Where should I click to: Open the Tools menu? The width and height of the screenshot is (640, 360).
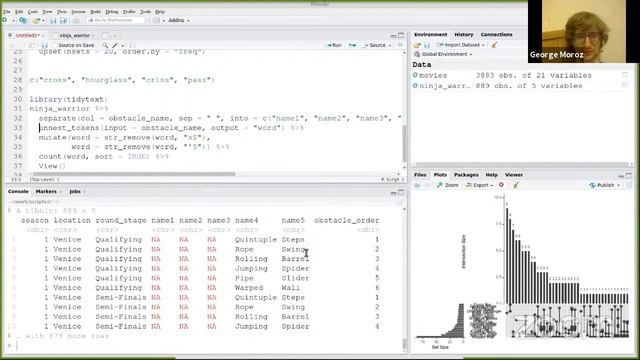point(145,12)
